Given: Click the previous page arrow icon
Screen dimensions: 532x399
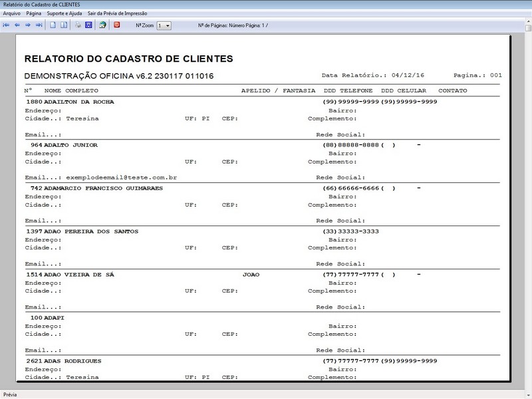Looking at the screenshot, I should click(x=17, y=25).
